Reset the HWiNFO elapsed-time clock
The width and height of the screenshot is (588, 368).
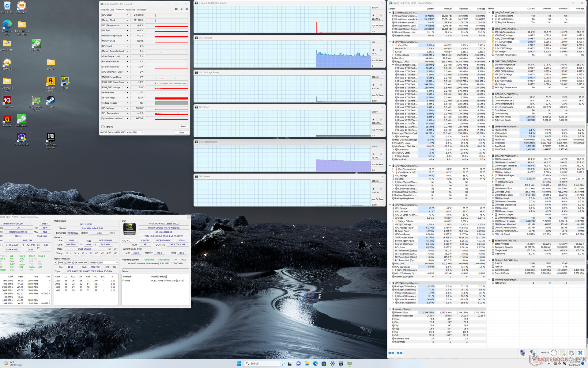[x=554, y=353]
